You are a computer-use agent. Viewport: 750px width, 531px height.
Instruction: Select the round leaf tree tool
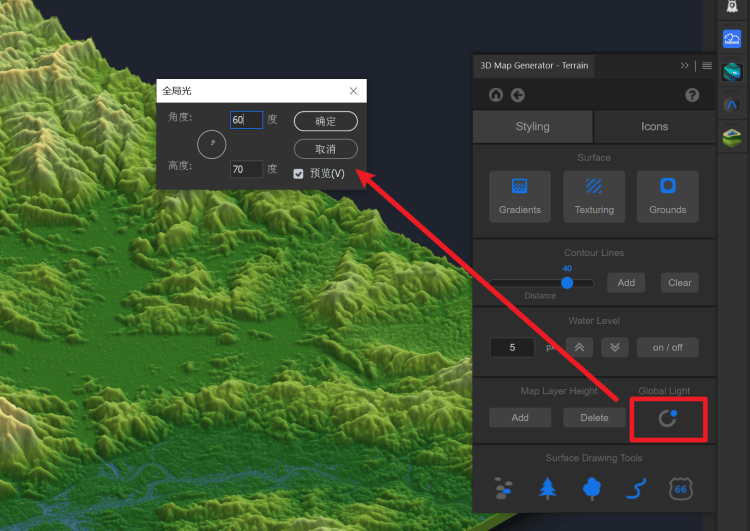tap(592, 488)
